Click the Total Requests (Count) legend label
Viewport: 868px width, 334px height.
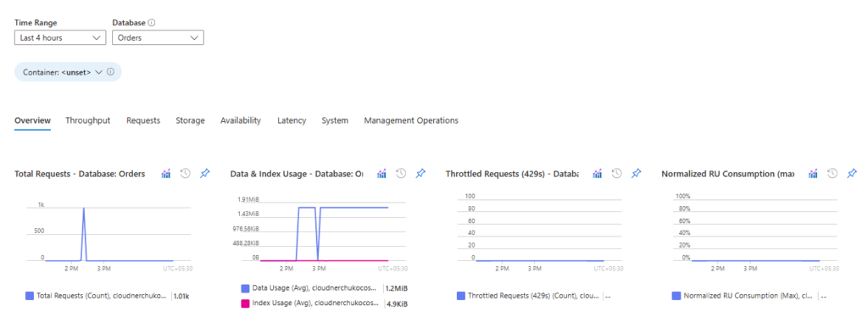(102, 297)
